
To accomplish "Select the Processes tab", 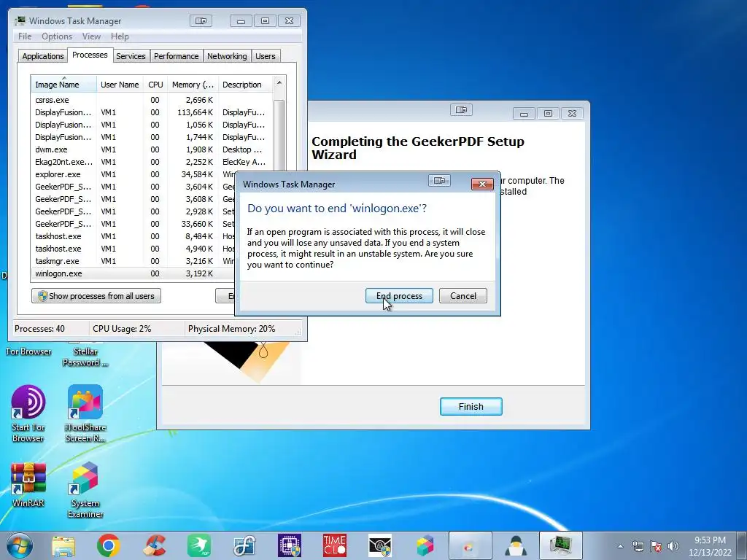I will [90, 55].
